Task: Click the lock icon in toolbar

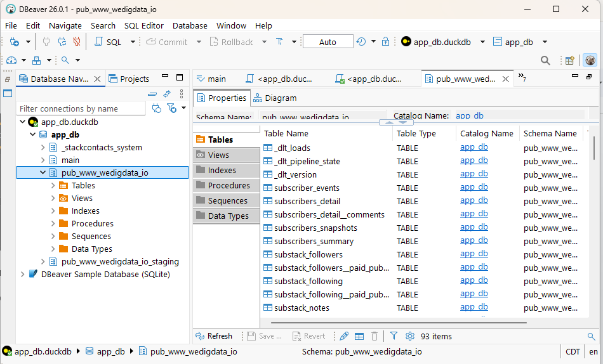Action: 385,41
